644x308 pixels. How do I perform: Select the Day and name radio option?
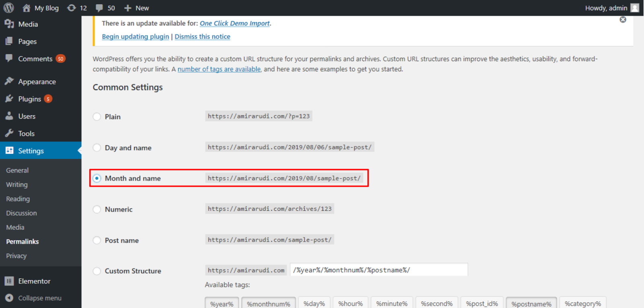point(97,148)
